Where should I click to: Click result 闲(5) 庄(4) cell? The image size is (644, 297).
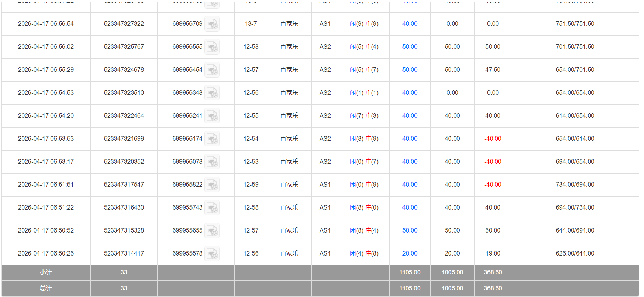pos(364,47)
